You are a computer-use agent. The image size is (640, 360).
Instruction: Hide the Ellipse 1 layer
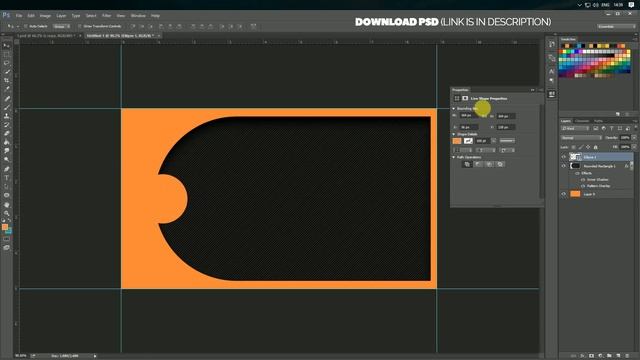pyautogui.click(x=564, y=157)
